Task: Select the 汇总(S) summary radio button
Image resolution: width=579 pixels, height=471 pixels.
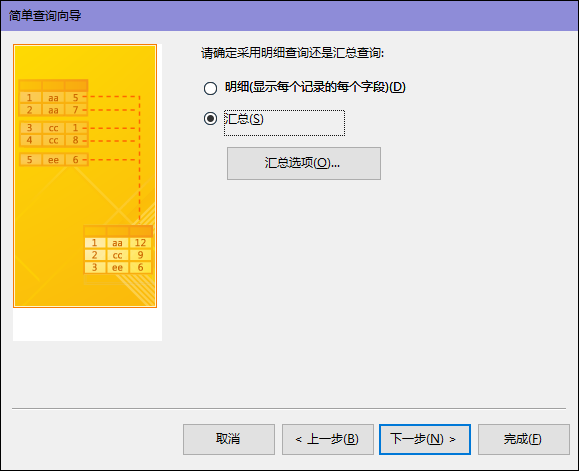Action: coord(210,118)
